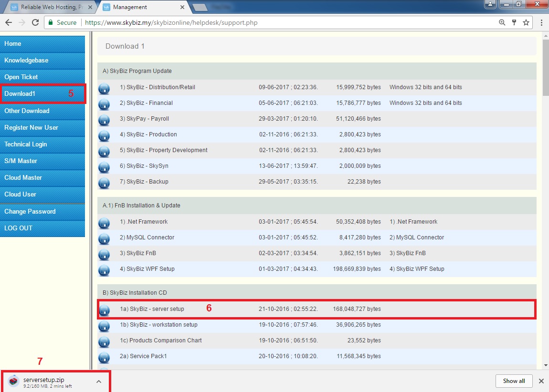Image resolution: width=549 pixels, height=392 pixels.
Task: Bookmark this page with the star icon
Action: point(526,22)
